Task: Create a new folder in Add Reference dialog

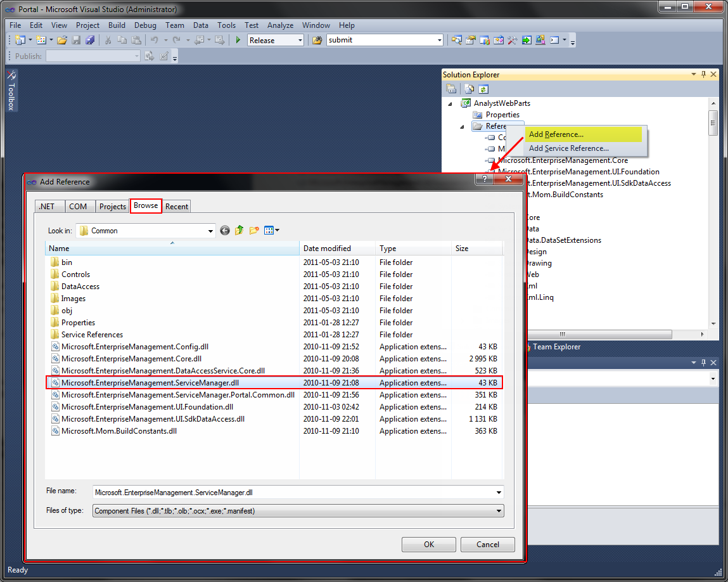Action: point(254,230)
